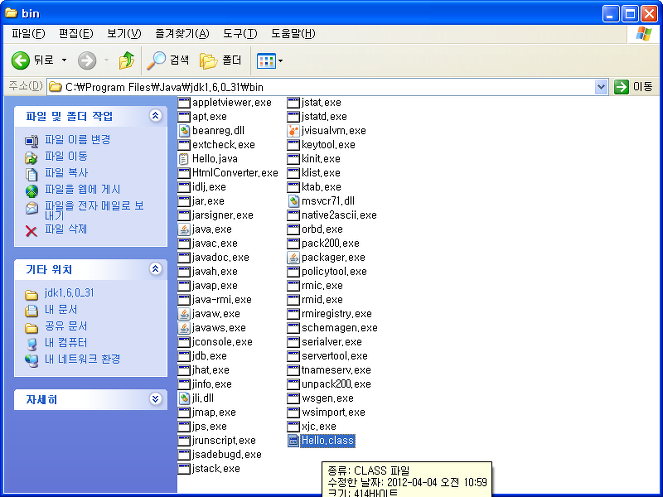The height and width of the screenshot is (497, 663).
Task: Select the native2ascii.exe file icon
Action: tap(293, 215)
